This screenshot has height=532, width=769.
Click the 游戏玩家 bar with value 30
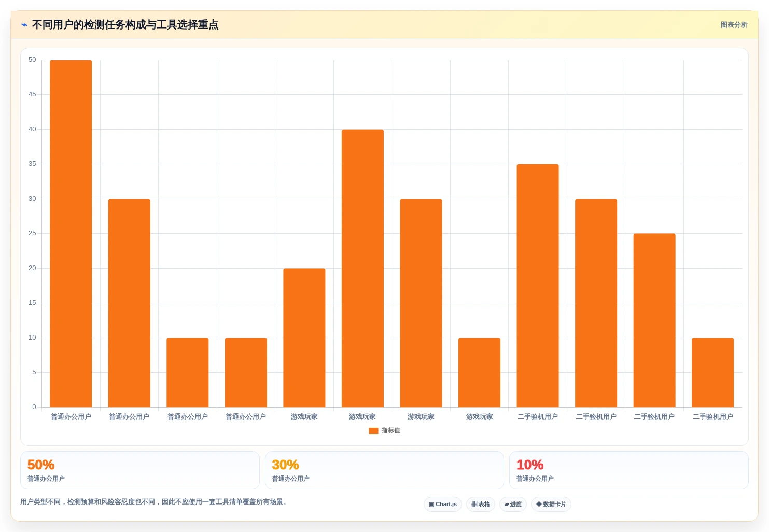coord(421,303)
